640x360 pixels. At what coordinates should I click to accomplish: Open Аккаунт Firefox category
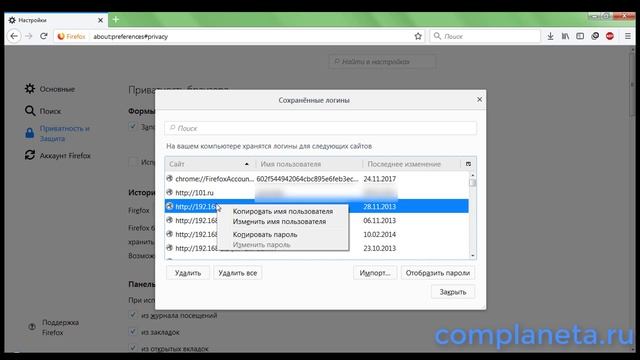(x=58, y=156)
